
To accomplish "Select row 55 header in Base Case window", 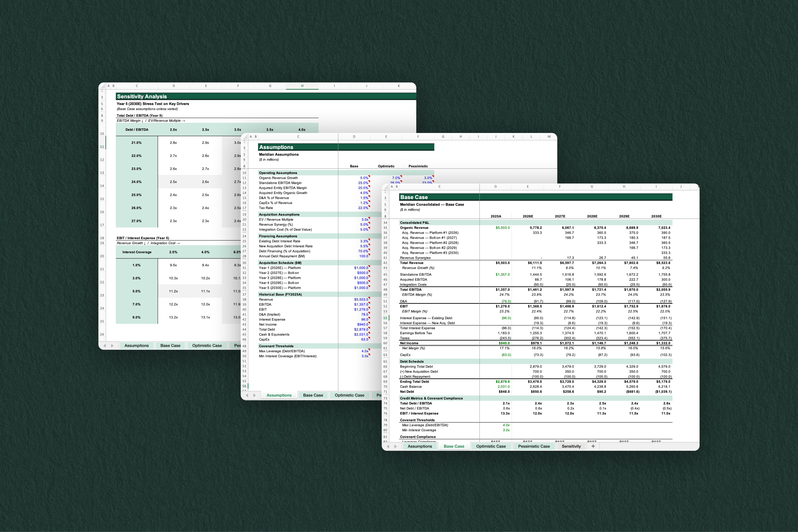I will [x=385, y=318].
